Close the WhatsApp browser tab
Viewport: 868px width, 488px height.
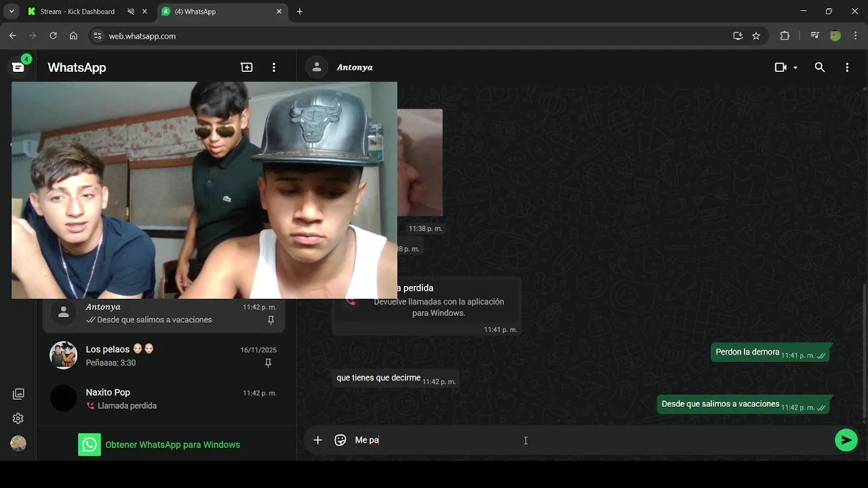[279, 12]
